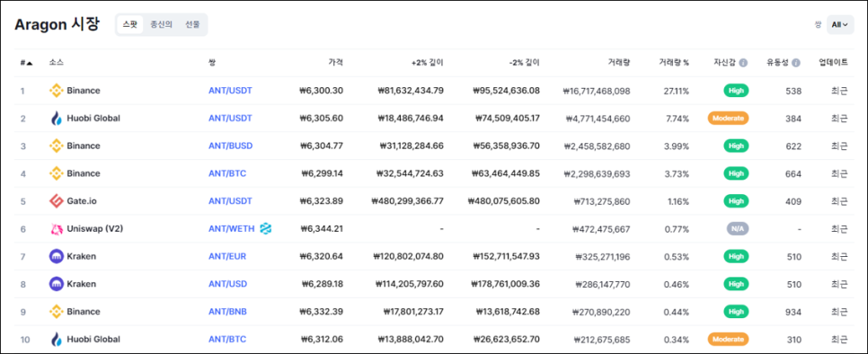Open the ANT/BUSD pair link
Screen dimensions: 868x354
[x=231, y=146]
